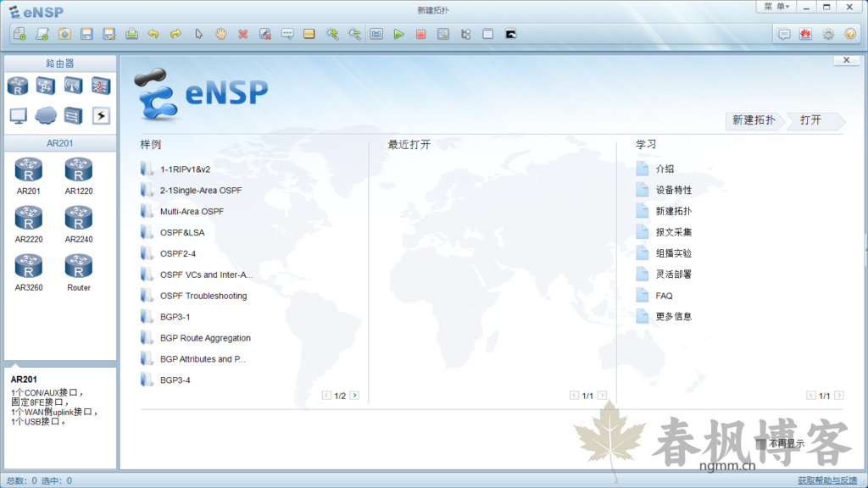
Task: Open the forum chat icon
Action: click(784, 34)
